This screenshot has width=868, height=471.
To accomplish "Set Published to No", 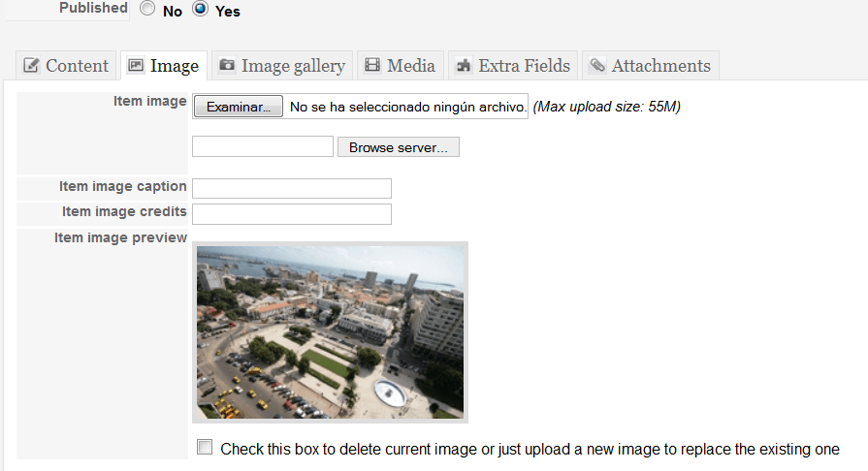I will click(147, 9).
